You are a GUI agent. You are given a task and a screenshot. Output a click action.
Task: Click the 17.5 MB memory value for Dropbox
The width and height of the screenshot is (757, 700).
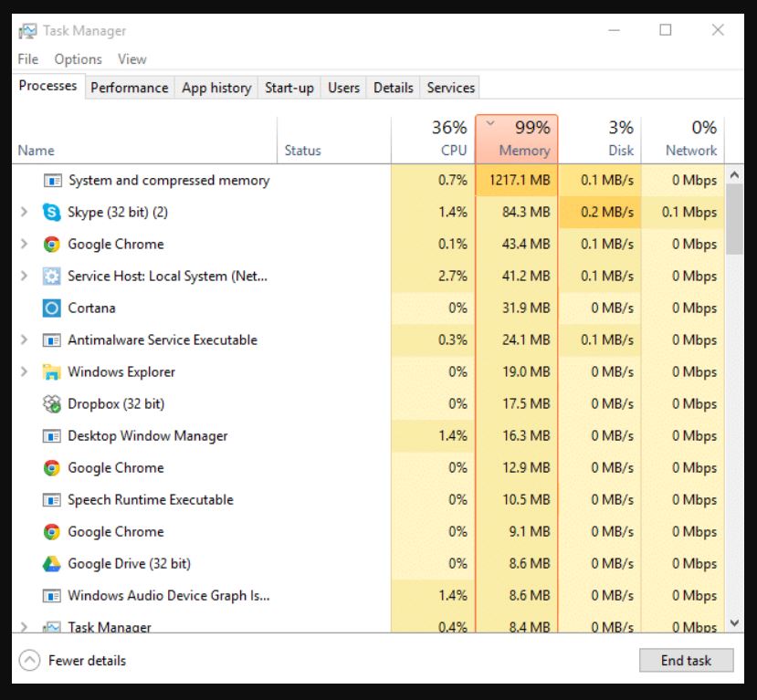coord(526,403)
